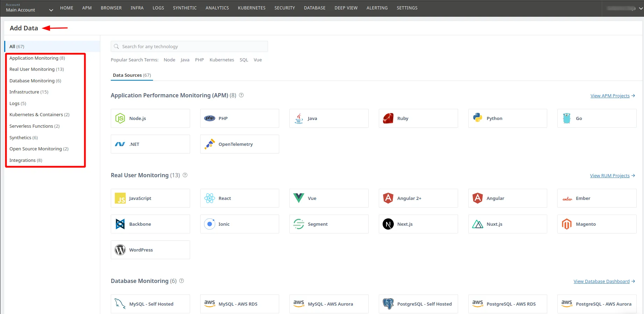Click the SQL popular search term
Viewport: 644px width, 314px height.
coord(244,60)
